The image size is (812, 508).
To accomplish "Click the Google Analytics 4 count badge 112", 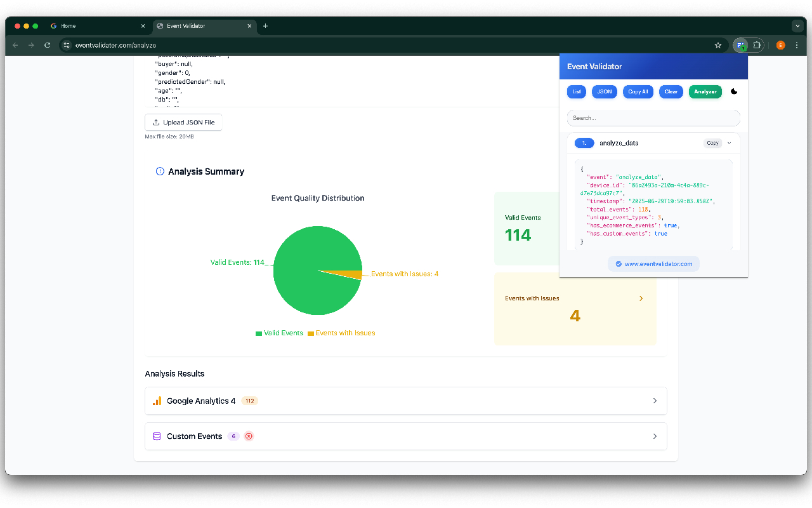I will point(250,401).
